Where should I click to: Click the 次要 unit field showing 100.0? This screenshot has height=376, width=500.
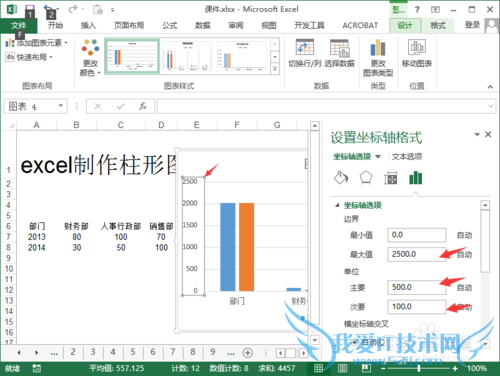tap(417, 307)
